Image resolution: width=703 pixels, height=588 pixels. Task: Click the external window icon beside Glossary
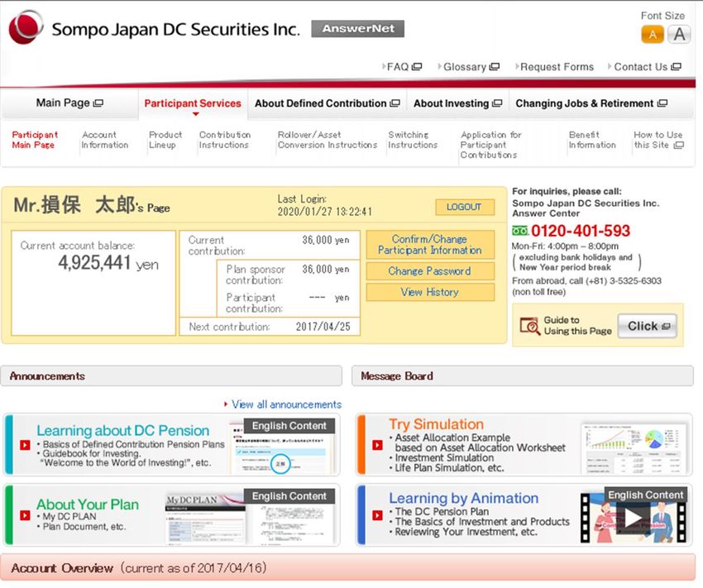495,67
